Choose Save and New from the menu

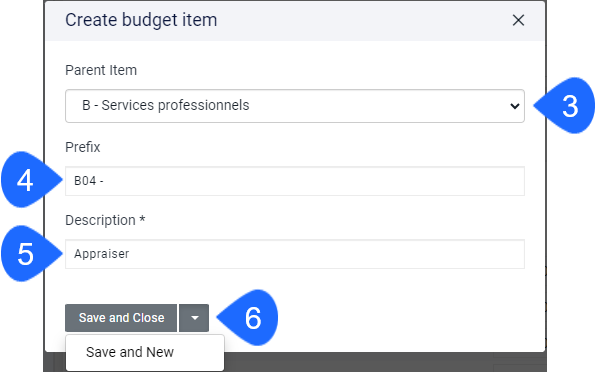(x=130, y=352)
